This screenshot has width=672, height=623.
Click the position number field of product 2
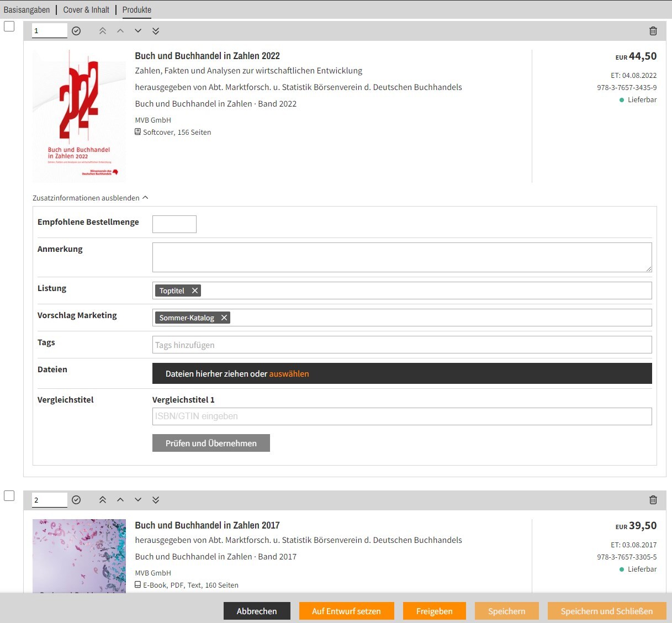coord(50,500)
